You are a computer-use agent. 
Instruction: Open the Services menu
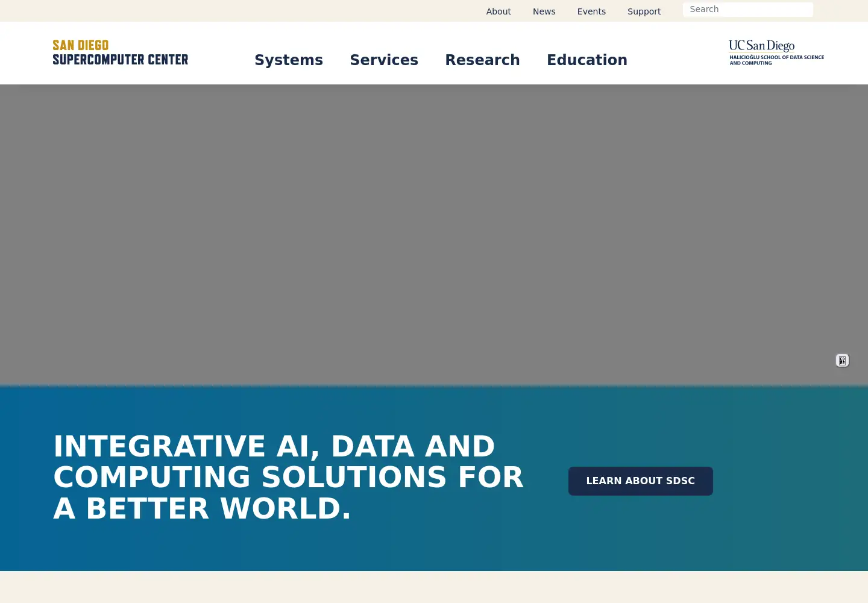click(384, 60)
